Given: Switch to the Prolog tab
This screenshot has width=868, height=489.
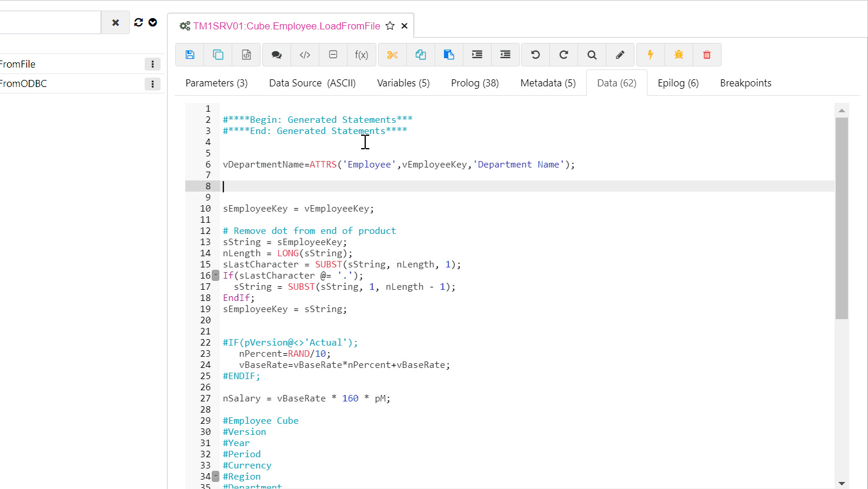Looking at the screenshot, I should (x=475, y=83).
